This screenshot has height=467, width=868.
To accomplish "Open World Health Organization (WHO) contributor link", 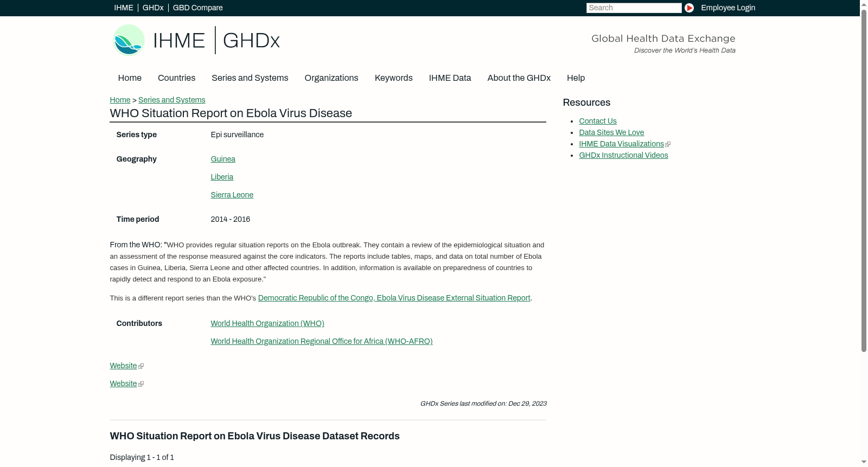I will click(267, 324).
